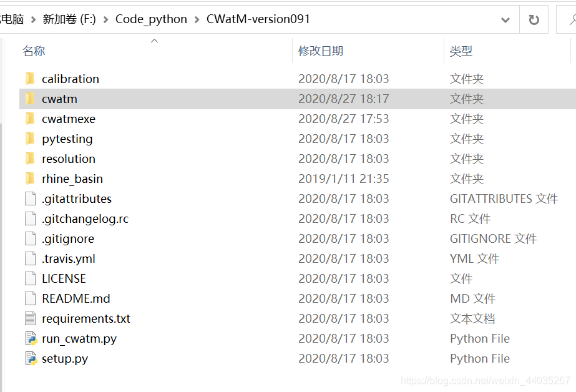Open the address bar history dropdown arrow
Viewport: 576px width, 392px height.
click(505, 19)
